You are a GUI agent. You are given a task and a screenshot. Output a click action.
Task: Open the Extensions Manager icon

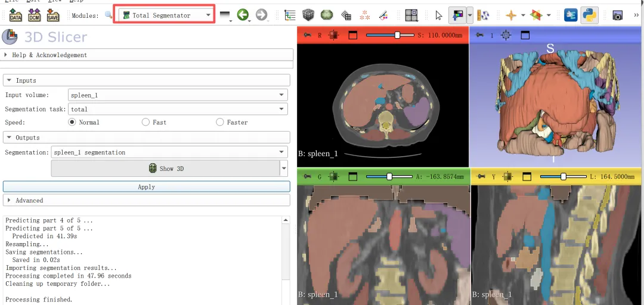pyautogui.click(x=571, y=15)
